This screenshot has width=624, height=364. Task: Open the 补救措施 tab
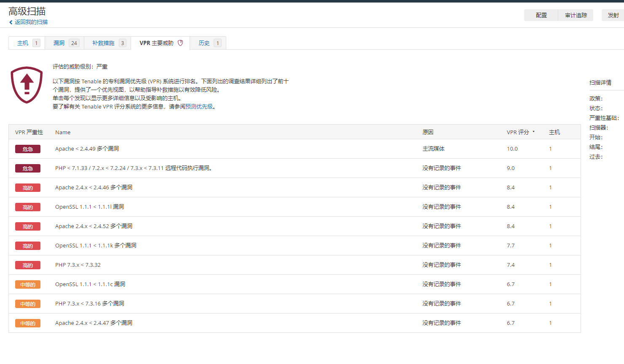107,43
